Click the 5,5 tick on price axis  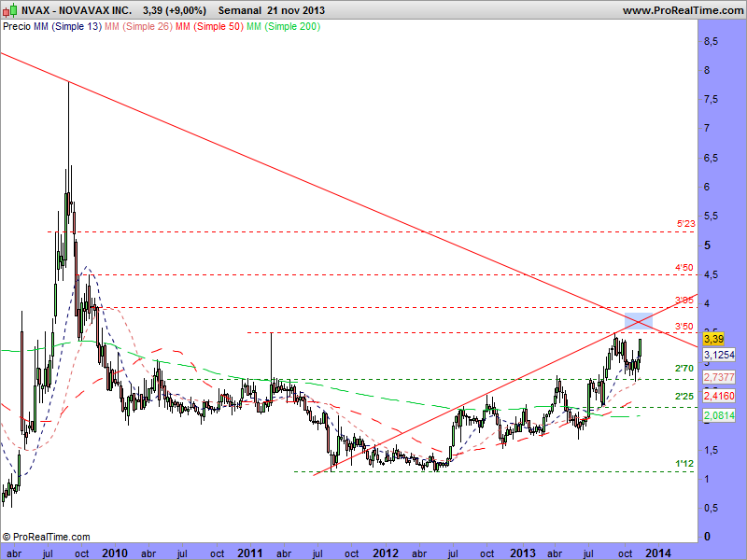[x=711, y=217]
